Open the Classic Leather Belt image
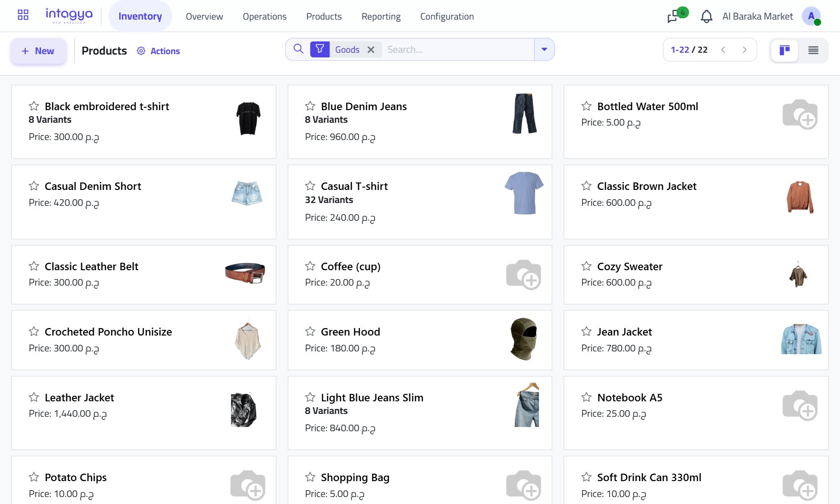Image resolution: width=840 pixels, height=504 pixels. click(245, 273)
